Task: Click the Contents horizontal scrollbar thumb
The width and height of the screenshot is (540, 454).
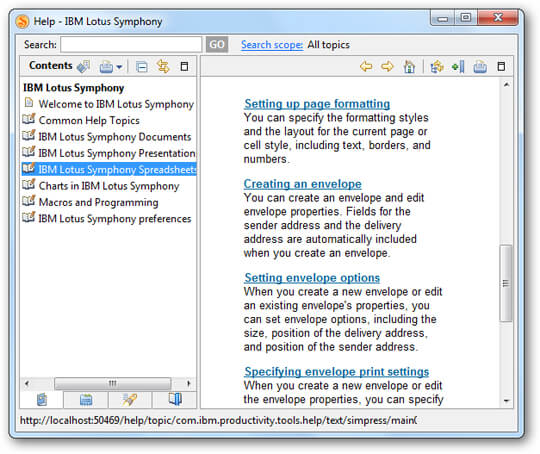Action: (x=113, y=383)
